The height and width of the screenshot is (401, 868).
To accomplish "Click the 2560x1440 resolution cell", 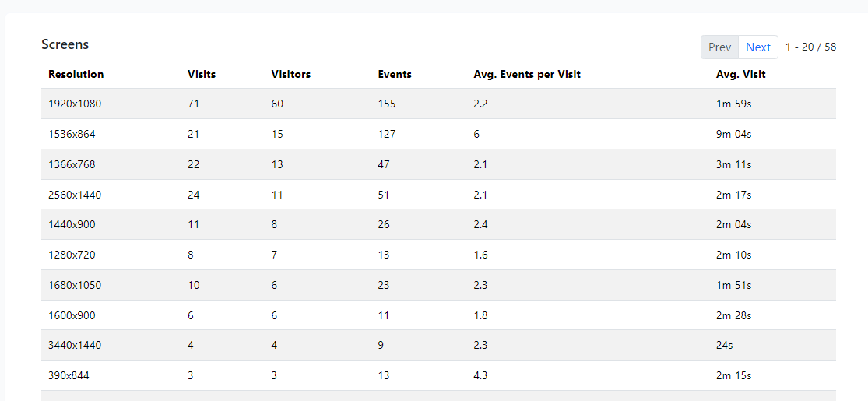I will pos(75,195).
